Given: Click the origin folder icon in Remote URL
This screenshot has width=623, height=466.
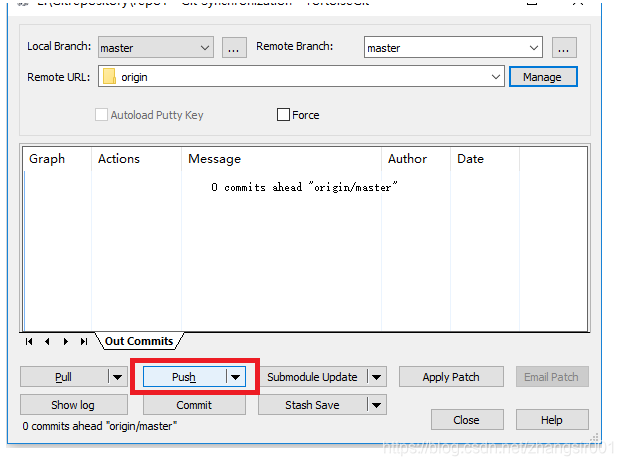Looking at the screenshot, I should (x=109, y=76).
